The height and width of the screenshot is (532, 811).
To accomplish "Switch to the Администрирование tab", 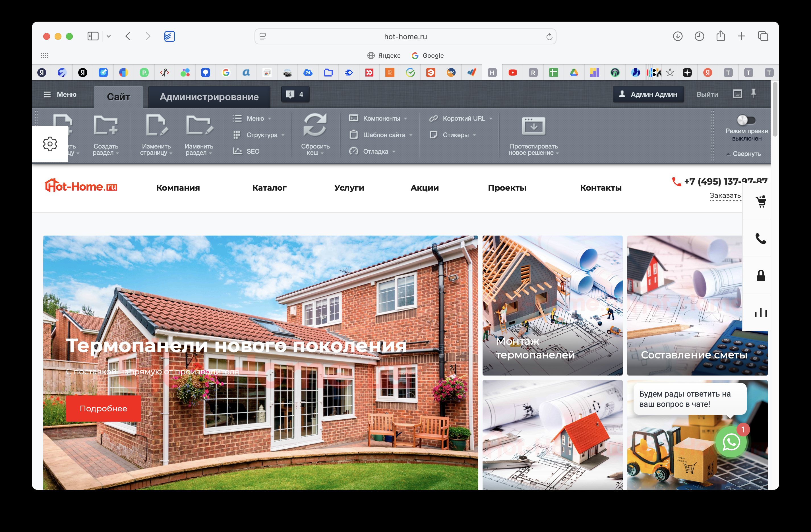I will tap(209, 97).
